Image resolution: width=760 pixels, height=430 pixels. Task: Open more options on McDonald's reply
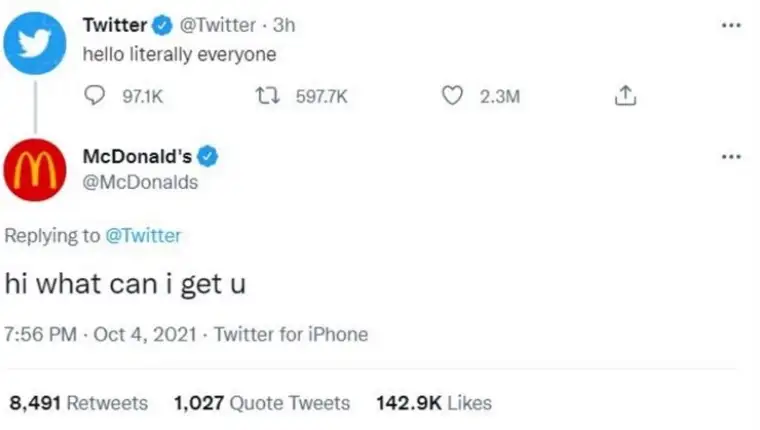point(731,157)
